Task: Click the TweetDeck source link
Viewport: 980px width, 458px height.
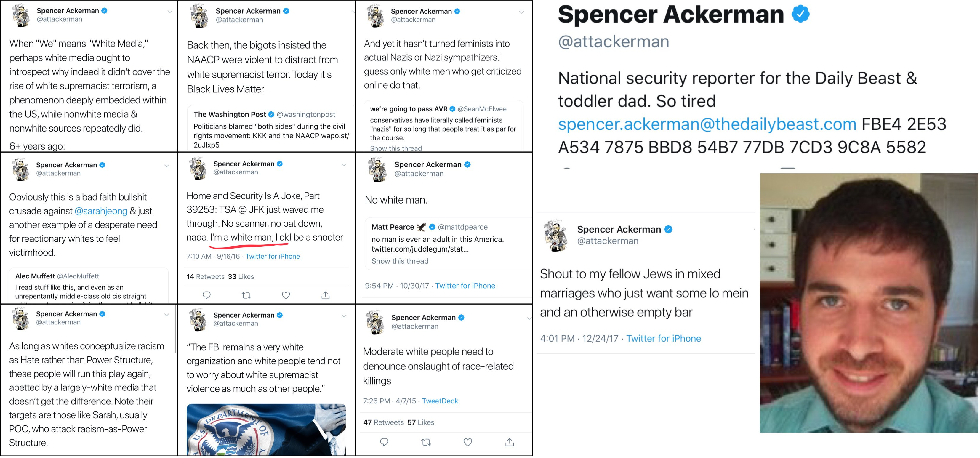Action: point(440,401)
